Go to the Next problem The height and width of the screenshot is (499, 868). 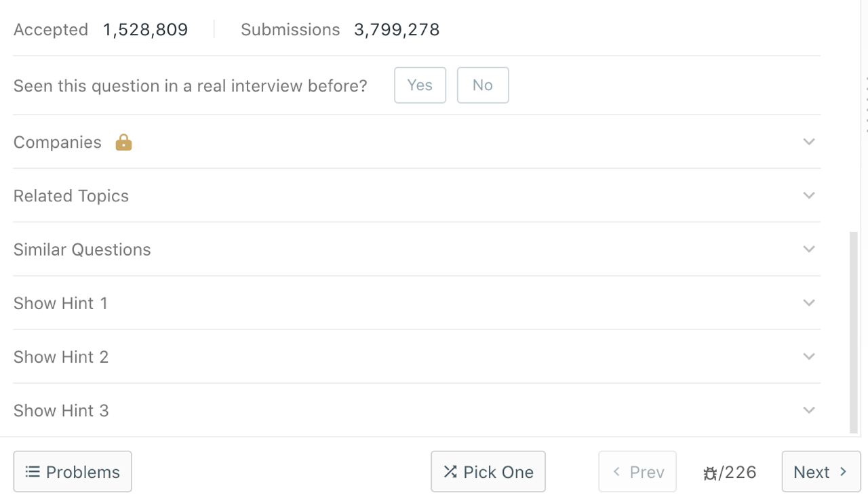click(x=821, y=472)
